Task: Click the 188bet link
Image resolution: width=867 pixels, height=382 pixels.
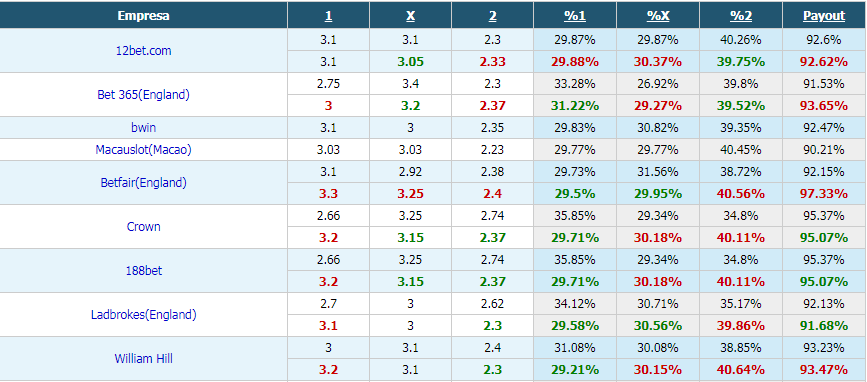Action: click(143, 270)
